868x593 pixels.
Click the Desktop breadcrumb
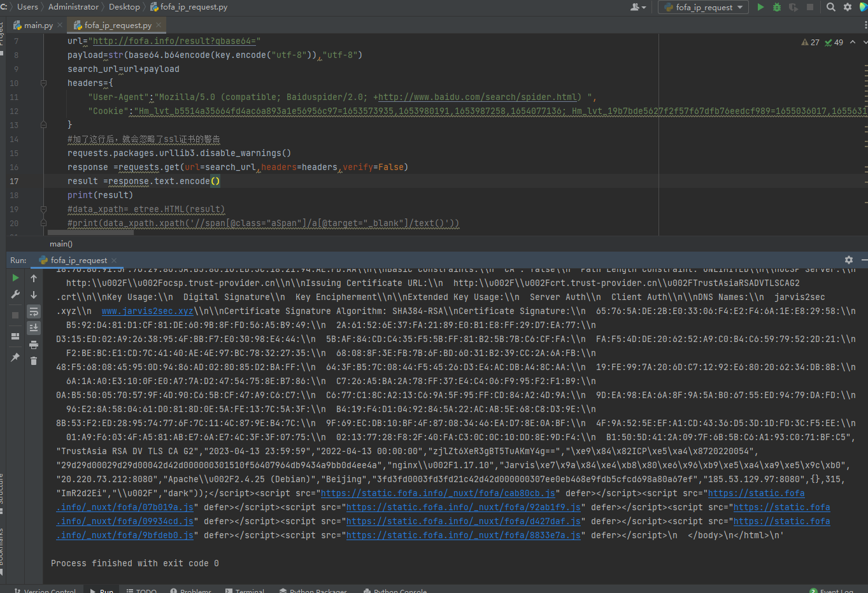124,6
